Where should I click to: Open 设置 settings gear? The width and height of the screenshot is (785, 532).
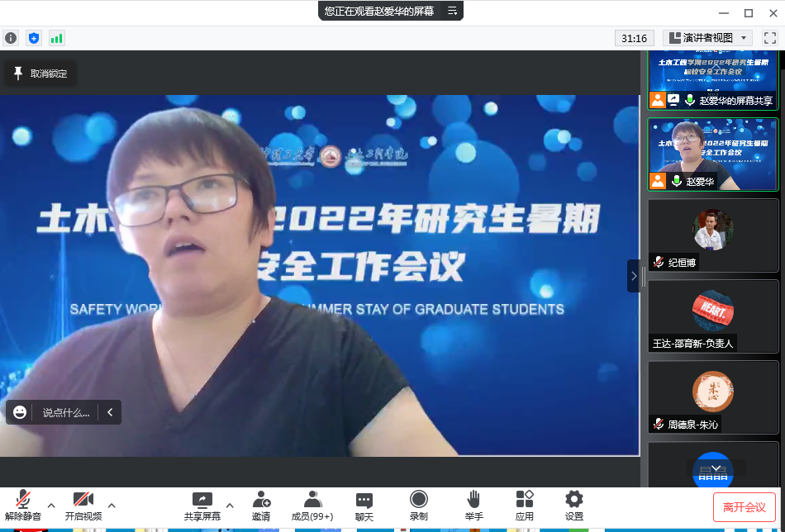point(574,505)
